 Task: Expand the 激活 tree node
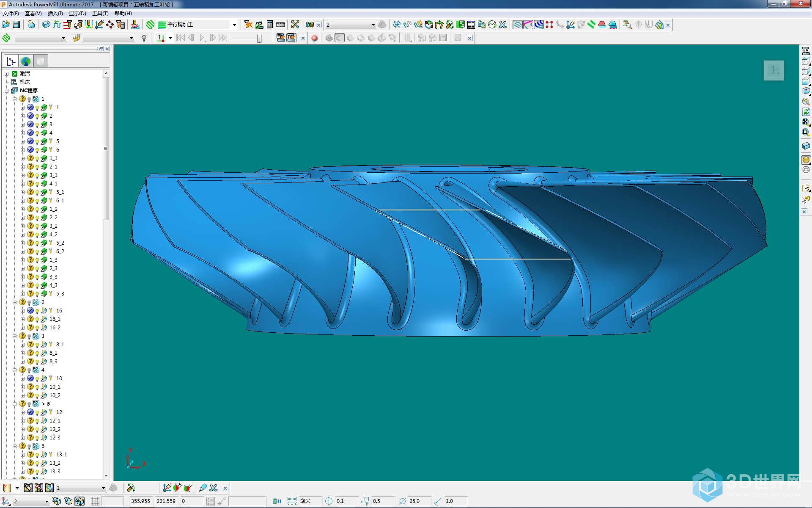(x=7, y=74)
